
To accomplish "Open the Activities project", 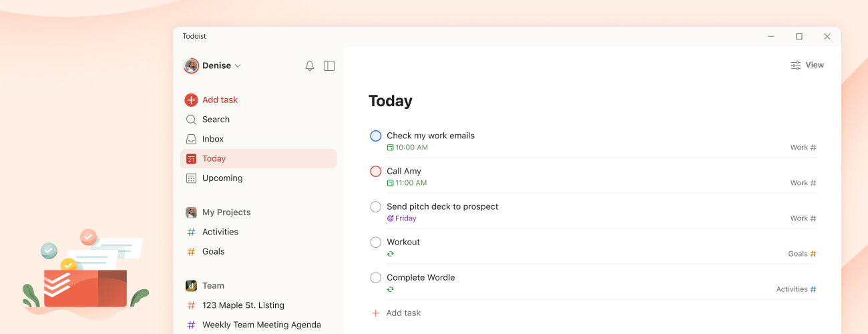I will tap(220, 232).
